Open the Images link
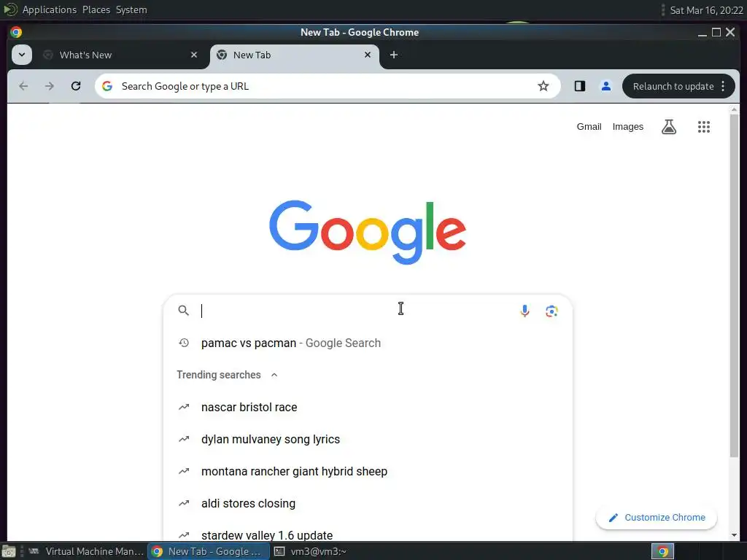Screen dimensions: 747x560 [628, 127]
